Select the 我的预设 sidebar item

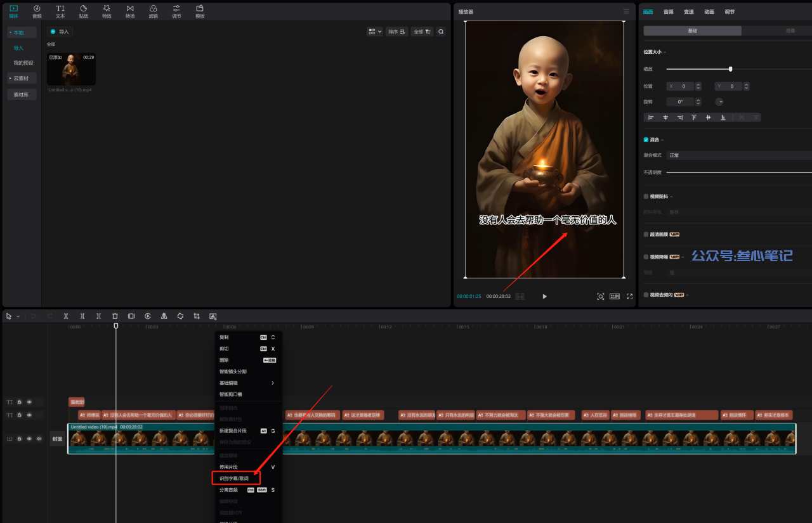pyautogui.click(x=23, y=63)
